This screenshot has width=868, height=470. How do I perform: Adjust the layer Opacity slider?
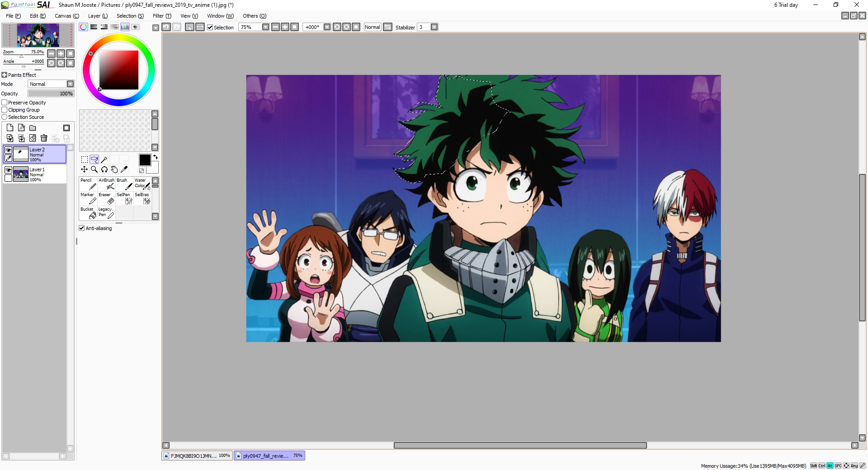coord(51,94)
